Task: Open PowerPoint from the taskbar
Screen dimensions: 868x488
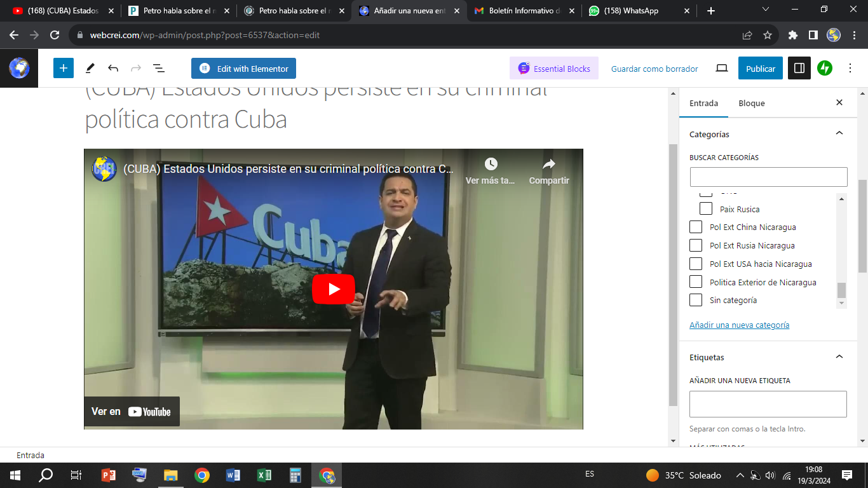Action: [109, 475]
